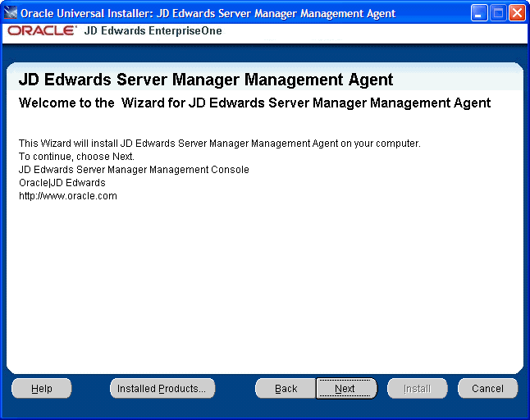View Installed Products list
The image size is (530, 420).
(162, 389)
